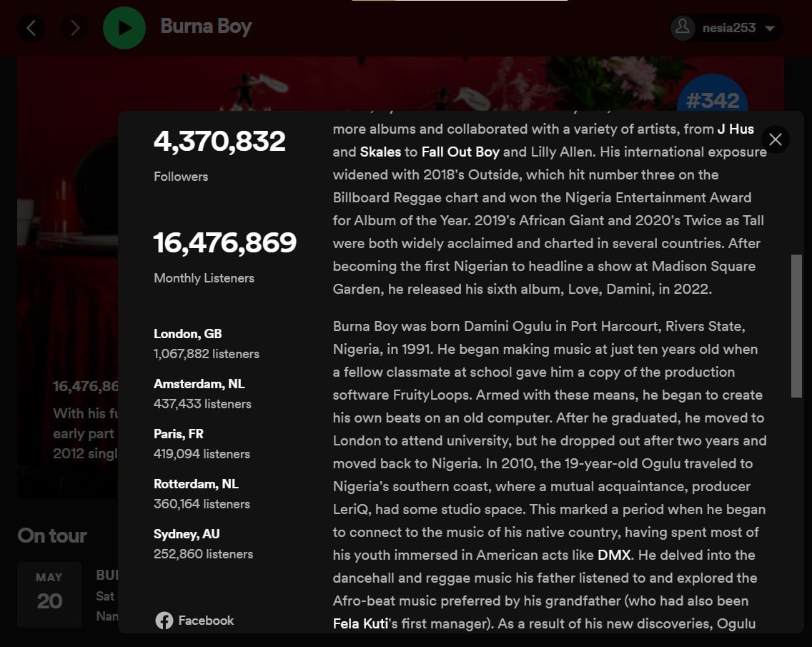Select Amsterdam, NL listener city
The width and height of the screenshot is (812, 647).
tap(199, 384)
